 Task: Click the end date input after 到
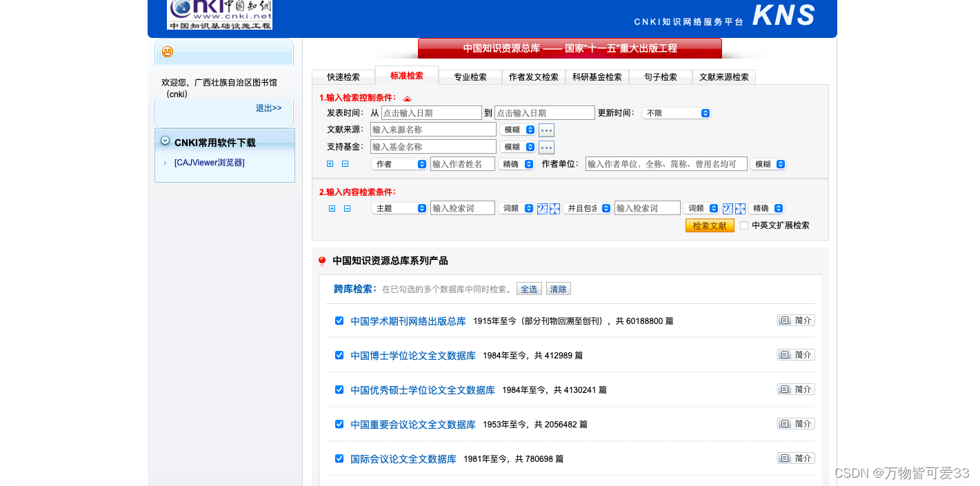(545, 113)
